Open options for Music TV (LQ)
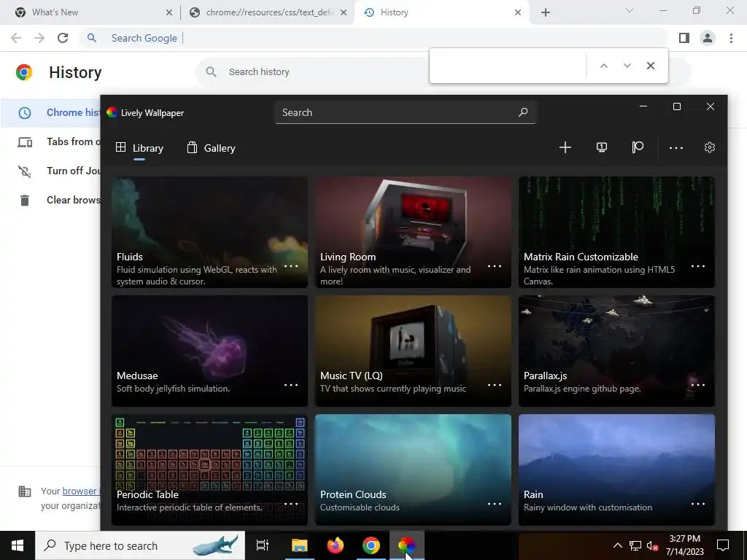The width and height of the screenshot is (747, 560). 495,385
